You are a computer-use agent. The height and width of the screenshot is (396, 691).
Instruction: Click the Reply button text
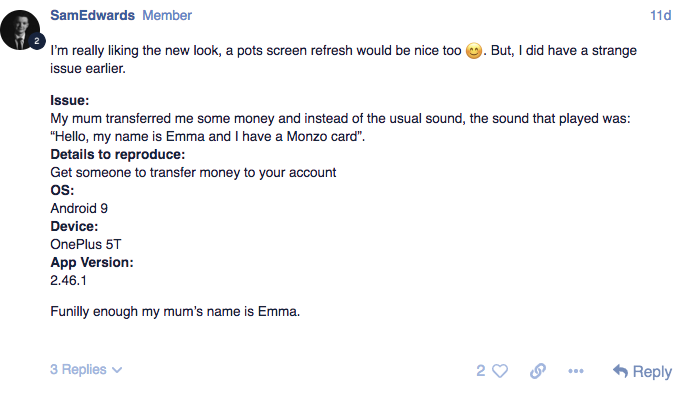point(652,372)
